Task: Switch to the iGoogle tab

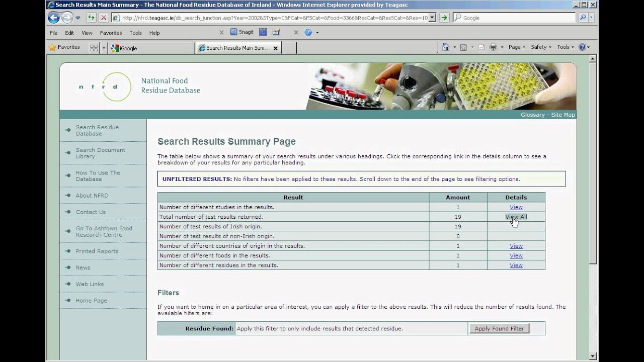Action: coord(151,48)
